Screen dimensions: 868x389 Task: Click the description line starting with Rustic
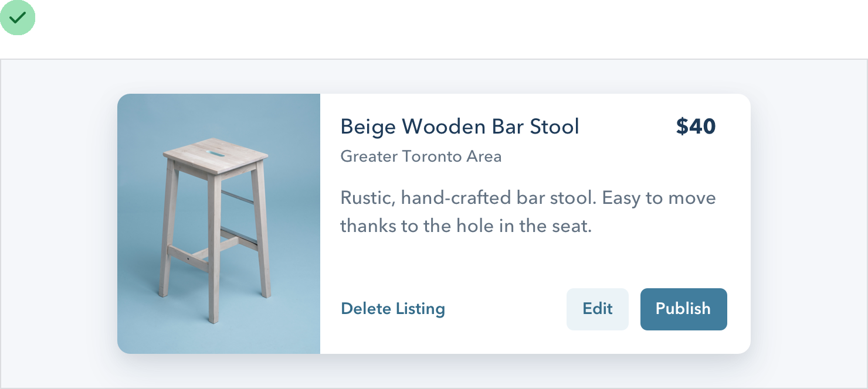pyautogui.click(x=528, y=198)
